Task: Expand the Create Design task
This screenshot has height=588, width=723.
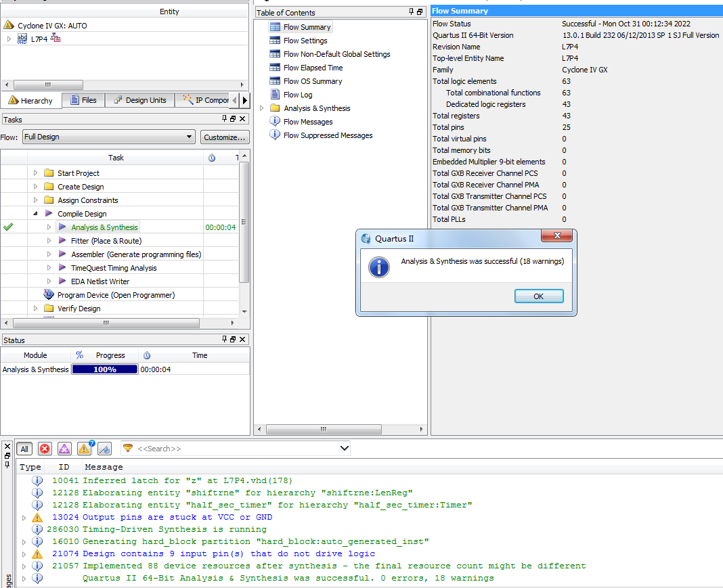Action: click(35, 187)
